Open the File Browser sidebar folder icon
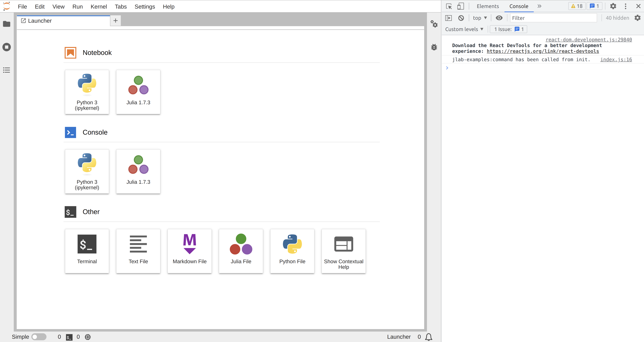The image size is (644, 342). [x=6, y=24]
